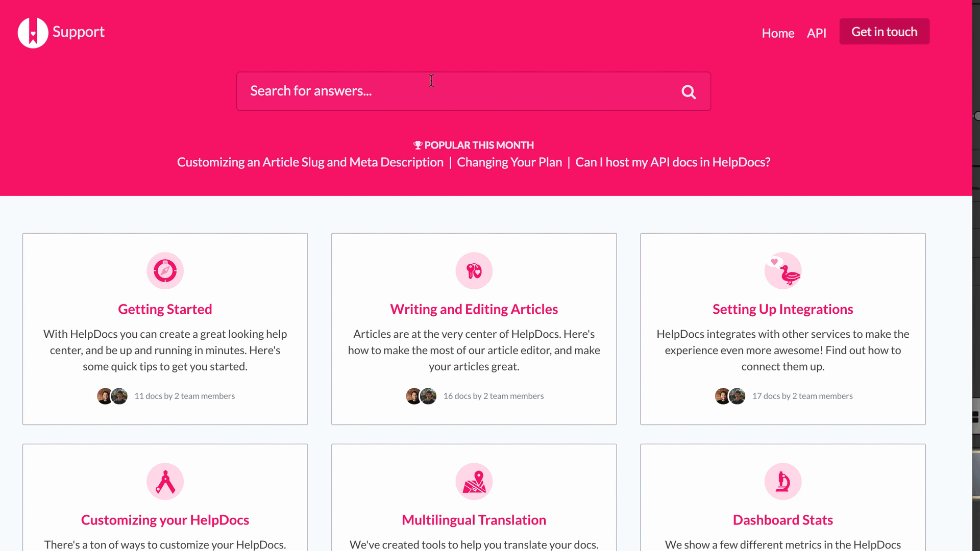Click the Getting Started category icon
980x551 pixels.
165,270
